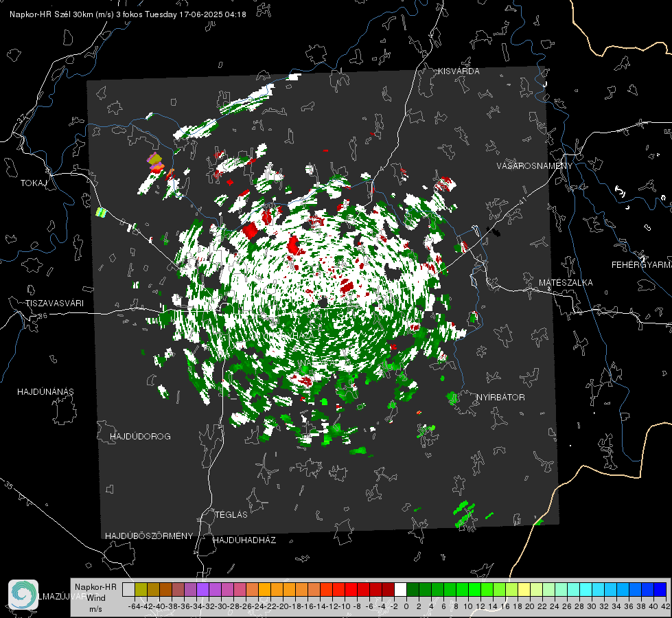Click the swirl logo icon at bottom-left
The width and height of the screenshot is (672, 618).
[23, 595]
